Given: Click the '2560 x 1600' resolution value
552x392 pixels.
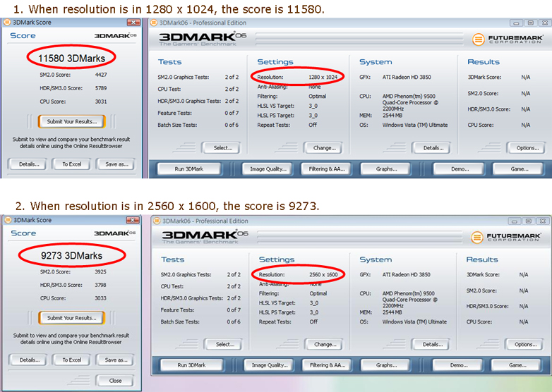Looking at the screenshot, I should 323,274.
